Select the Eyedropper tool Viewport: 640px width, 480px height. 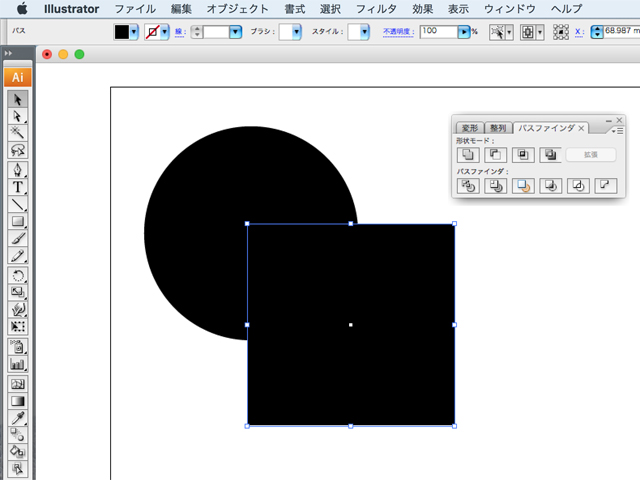[x=17, y=418]
